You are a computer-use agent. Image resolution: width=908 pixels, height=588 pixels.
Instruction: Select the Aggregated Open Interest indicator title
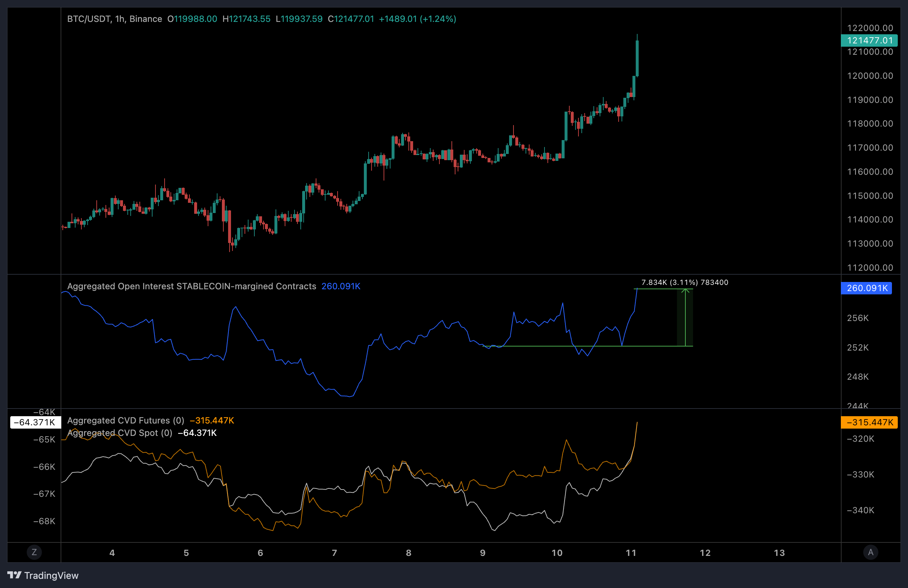(x=192, y=286)
